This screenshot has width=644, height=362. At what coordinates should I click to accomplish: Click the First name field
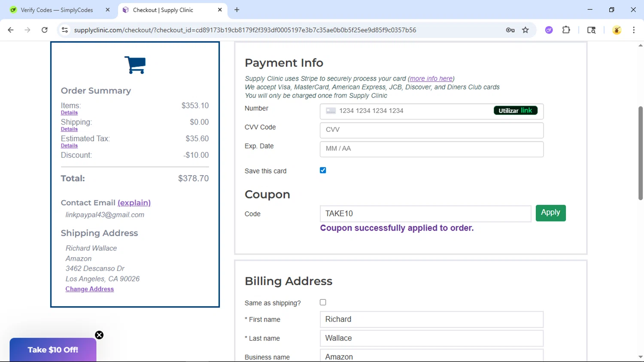[431, 319]
